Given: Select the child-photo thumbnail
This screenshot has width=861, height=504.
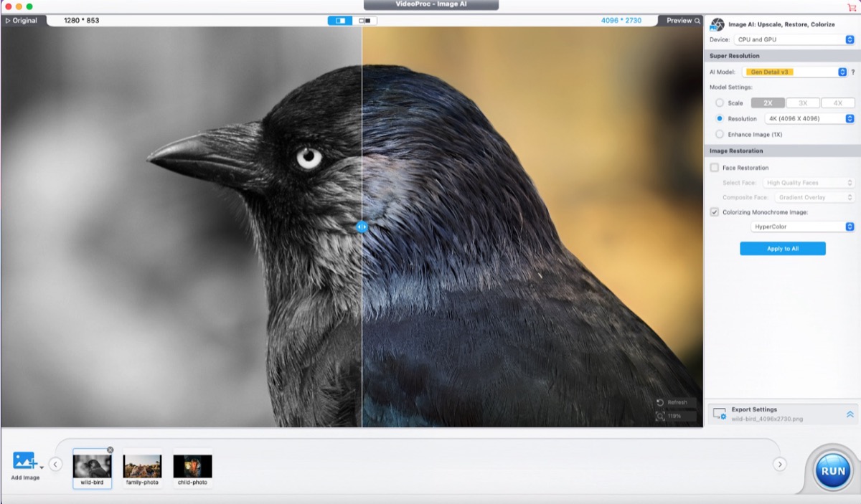Looking at the screenshot, I should point(192,468).
